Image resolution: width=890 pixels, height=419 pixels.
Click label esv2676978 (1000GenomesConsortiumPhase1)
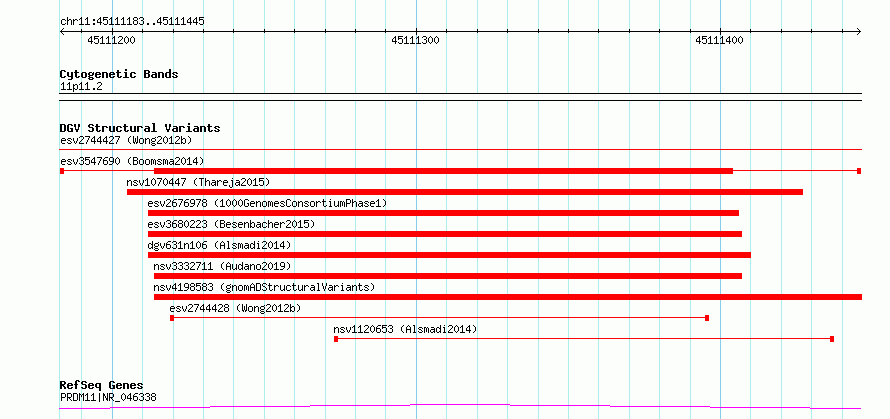(267, 203)
